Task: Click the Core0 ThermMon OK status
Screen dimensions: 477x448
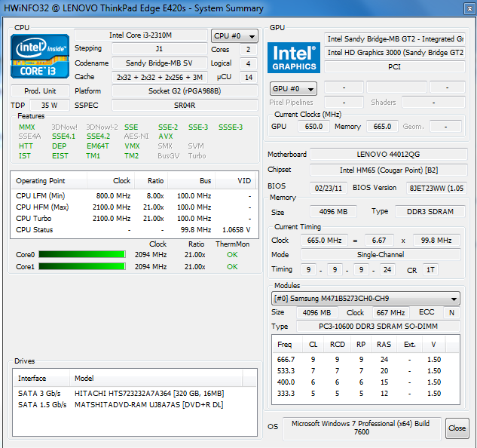Action: 232,254
